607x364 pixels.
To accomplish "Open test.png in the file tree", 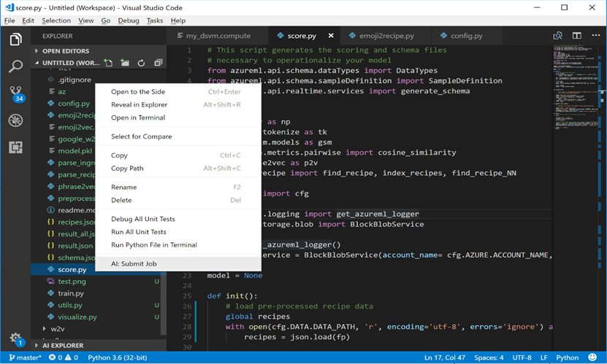I will [x=72, y=282].
